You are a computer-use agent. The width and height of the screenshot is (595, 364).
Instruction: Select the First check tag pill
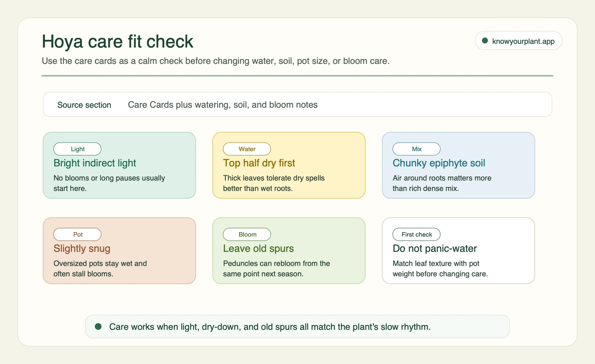(x=416, y=234)
